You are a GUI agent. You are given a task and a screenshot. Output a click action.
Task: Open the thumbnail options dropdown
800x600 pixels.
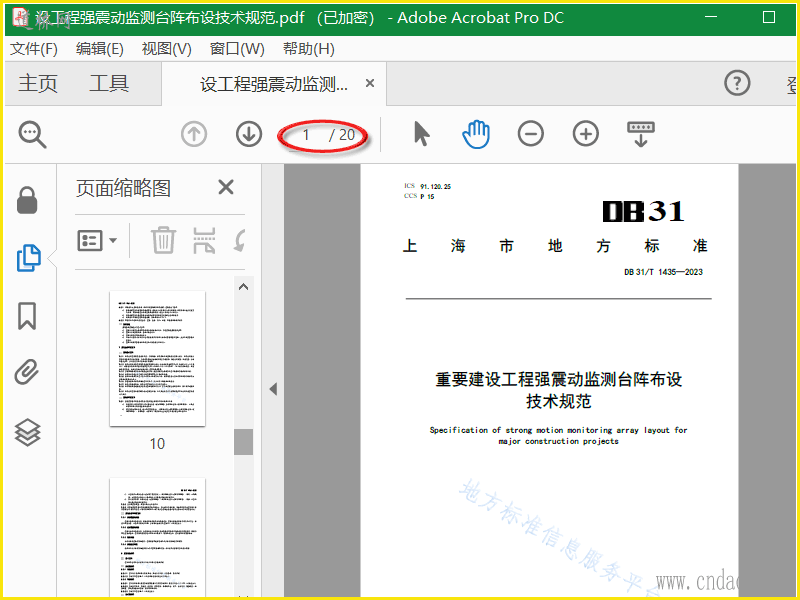pos(97,240)
